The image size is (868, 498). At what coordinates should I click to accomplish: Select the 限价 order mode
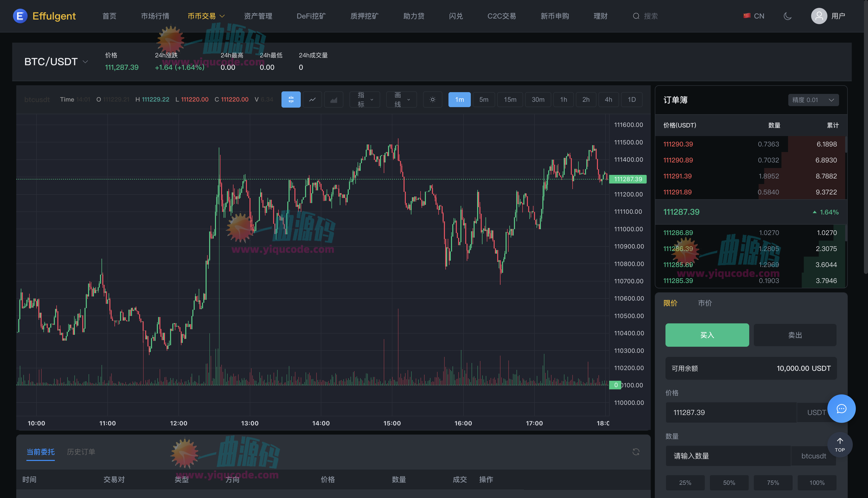click(x=670, y=303)
